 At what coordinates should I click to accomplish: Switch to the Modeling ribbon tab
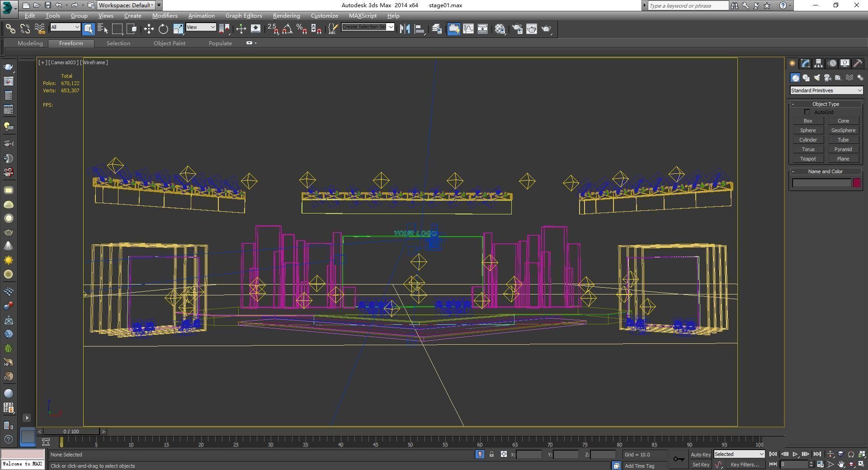[x=30, y=43]
